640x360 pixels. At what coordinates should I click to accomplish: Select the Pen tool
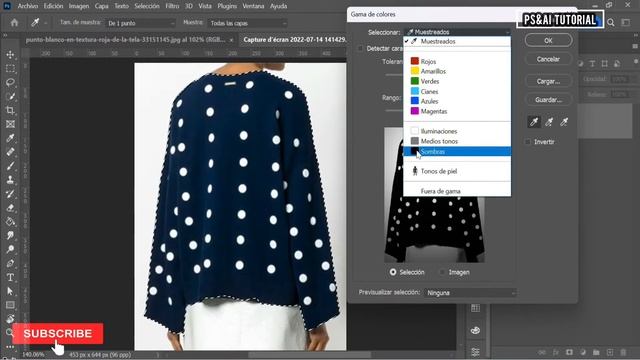(x=11, y=263)
